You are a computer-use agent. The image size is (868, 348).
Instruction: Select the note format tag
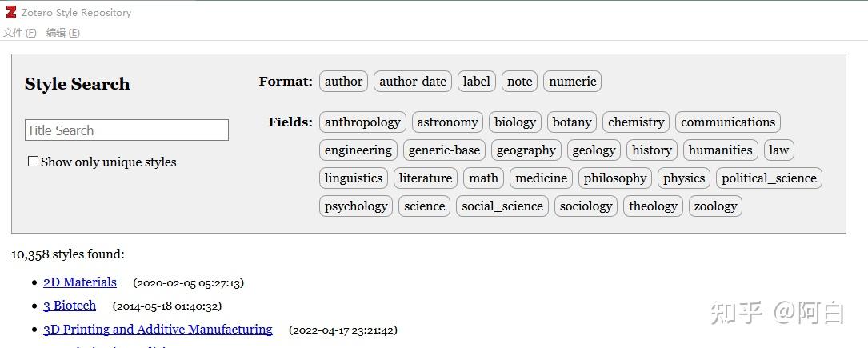(x=520, y=82)
